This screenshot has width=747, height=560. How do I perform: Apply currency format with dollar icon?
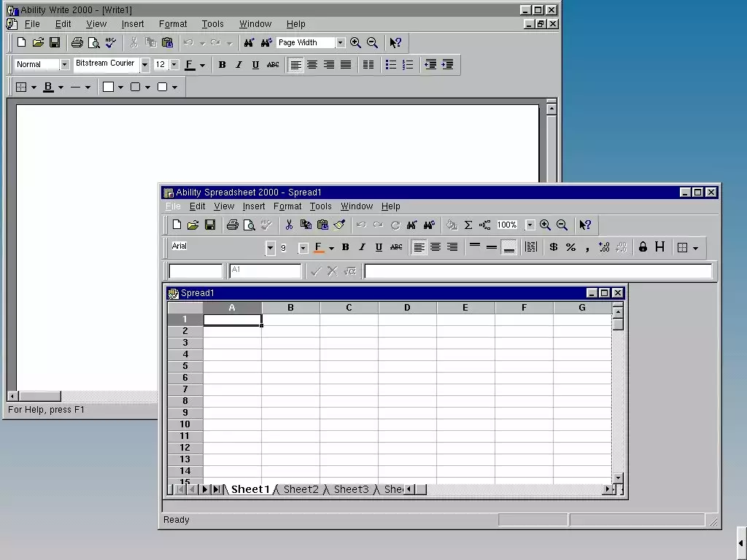pos(554,248)
